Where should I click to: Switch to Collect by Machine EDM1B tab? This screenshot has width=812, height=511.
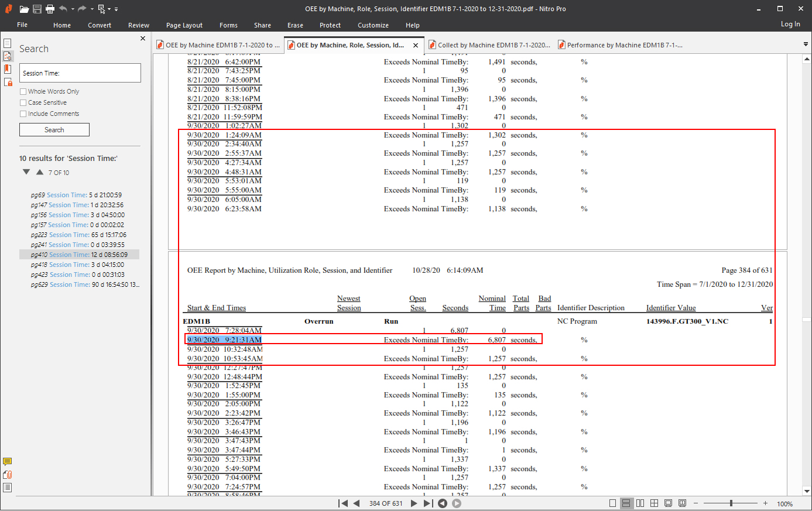[x=490, y=45]
